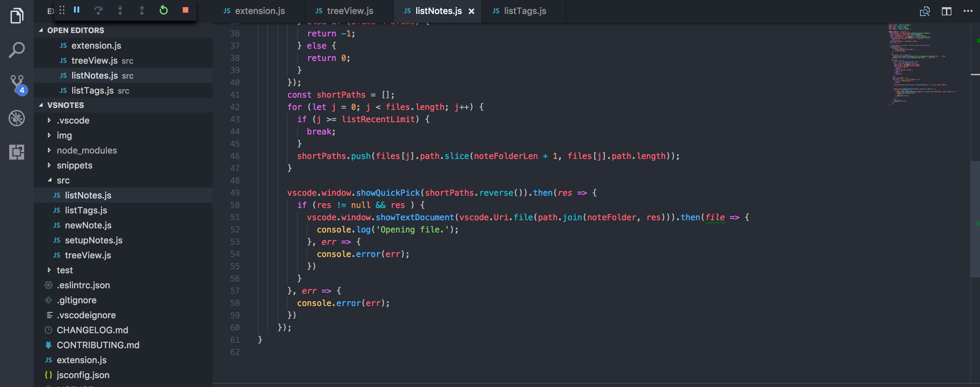The image size is (980, 387).
Task: Switch to the extension.js tab
Action: 260,11
